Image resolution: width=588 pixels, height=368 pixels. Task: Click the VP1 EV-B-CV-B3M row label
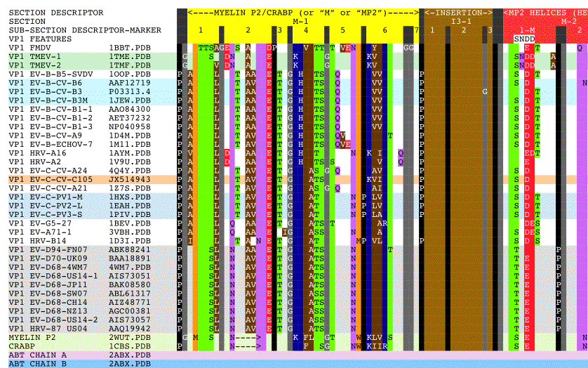(48, 100)
